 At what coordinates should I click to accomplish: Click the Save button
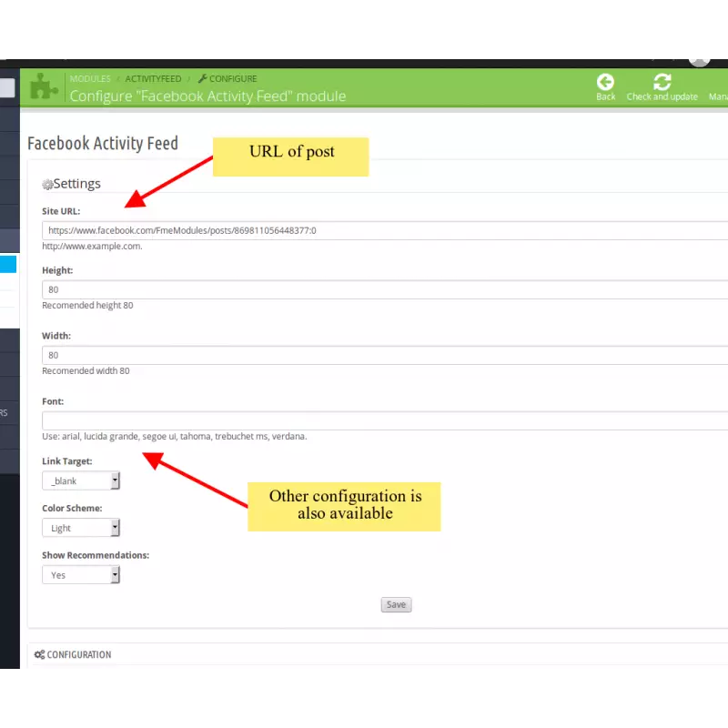(x=396, y=604)
